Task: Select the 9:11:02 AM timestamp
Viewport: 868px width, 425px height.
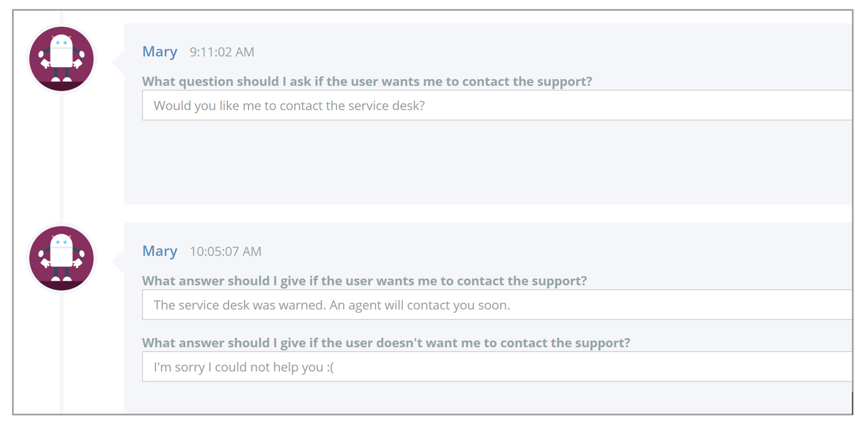Action: pyautogui.click(x=222, y=53)
